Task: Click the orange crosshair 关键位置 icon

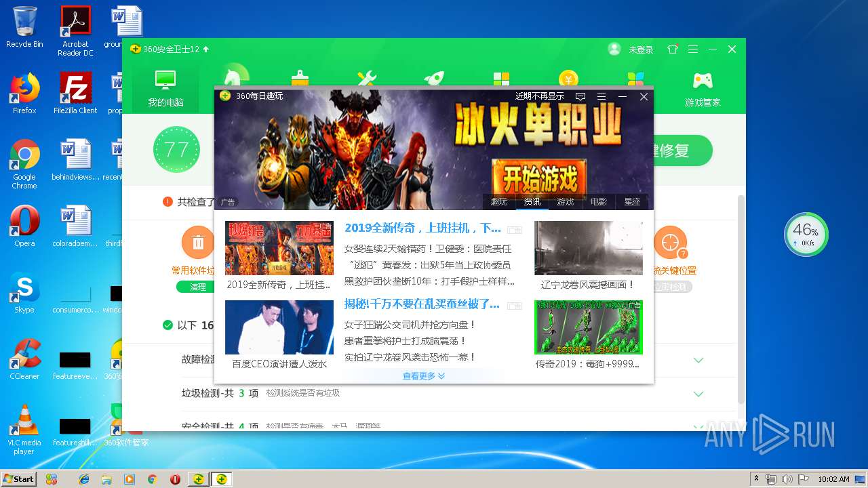Action: tap(671, 243)
